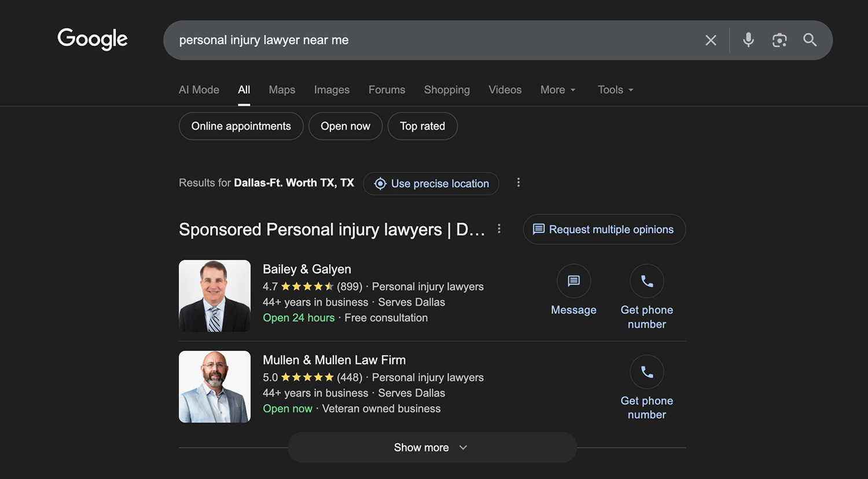Open Google Lens image search
The height and width of the screenshot is (479, 868).
click(779, 40)
